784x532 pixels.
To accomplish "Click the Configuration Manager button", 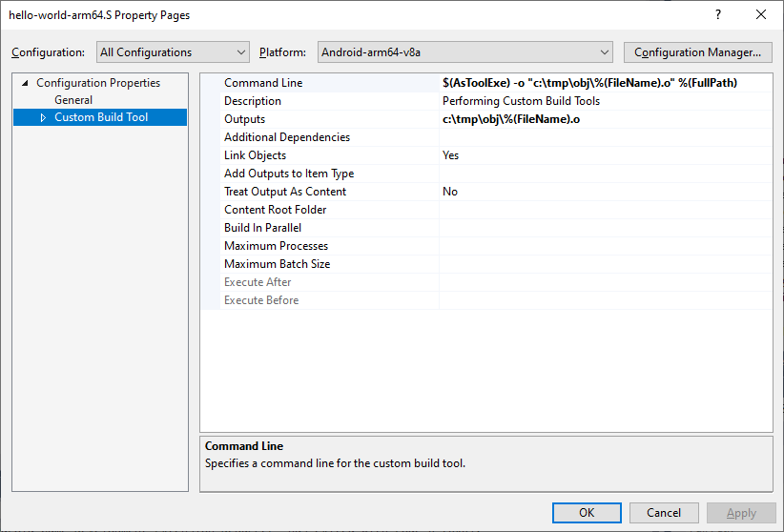I will tap(697, 52).
